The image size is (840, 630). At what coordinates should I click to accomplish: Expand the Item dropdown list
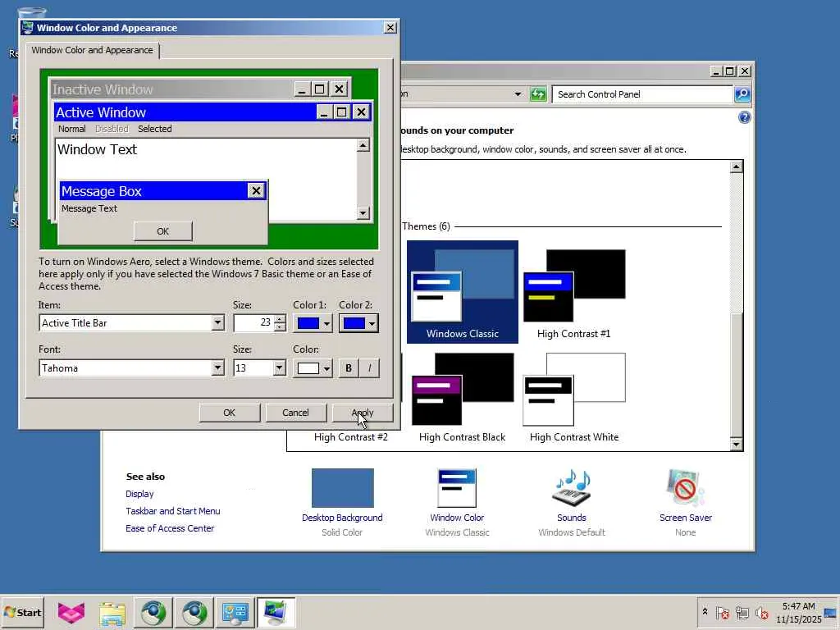[217, 322]
